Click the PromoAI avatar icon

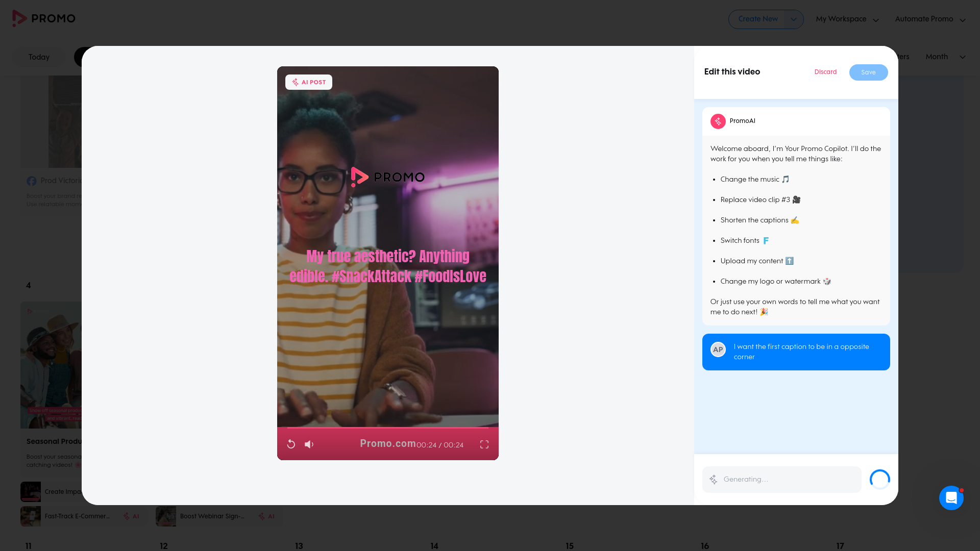point(718,121)
